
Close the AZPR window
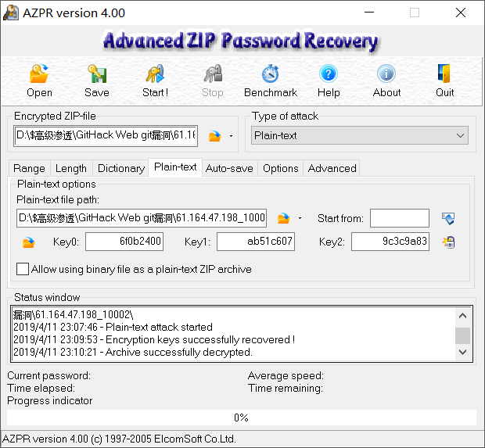click(461, 13)
